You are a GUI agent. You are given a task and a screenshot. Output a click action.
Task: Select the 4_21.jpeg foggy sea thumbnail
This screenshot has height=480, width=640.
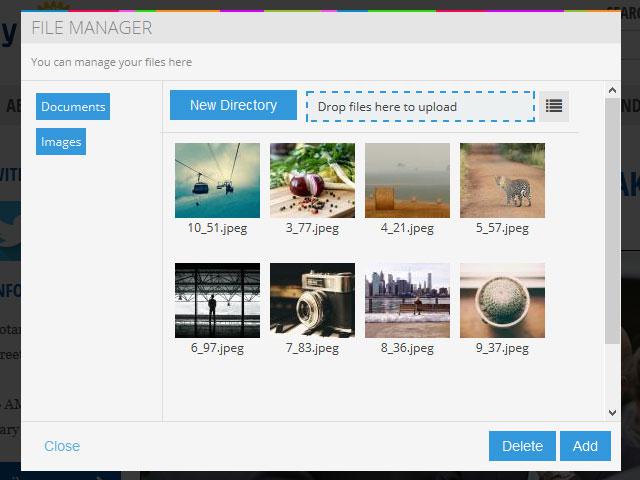pos(407,180)
